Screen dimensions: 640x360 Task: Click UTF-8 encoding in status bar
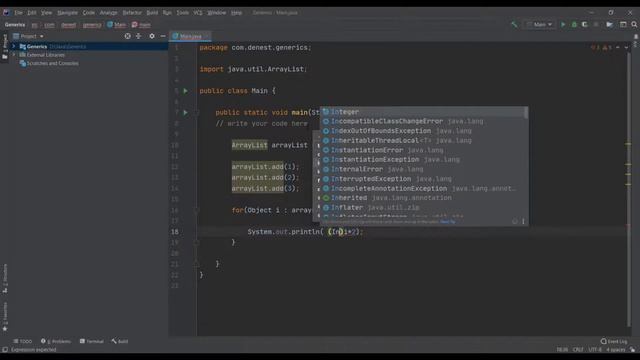[x=595, y=350]
